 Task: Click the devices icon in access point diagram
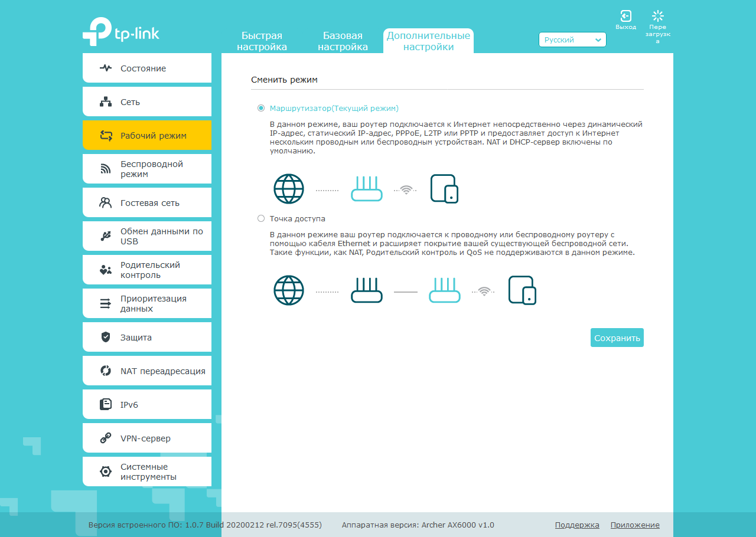[522, 290]
